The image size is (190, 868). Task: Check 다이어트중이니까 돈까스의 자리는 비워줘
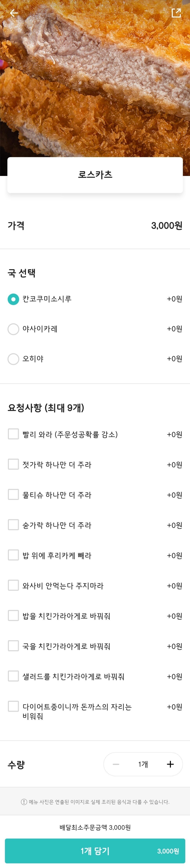[14, 706]
